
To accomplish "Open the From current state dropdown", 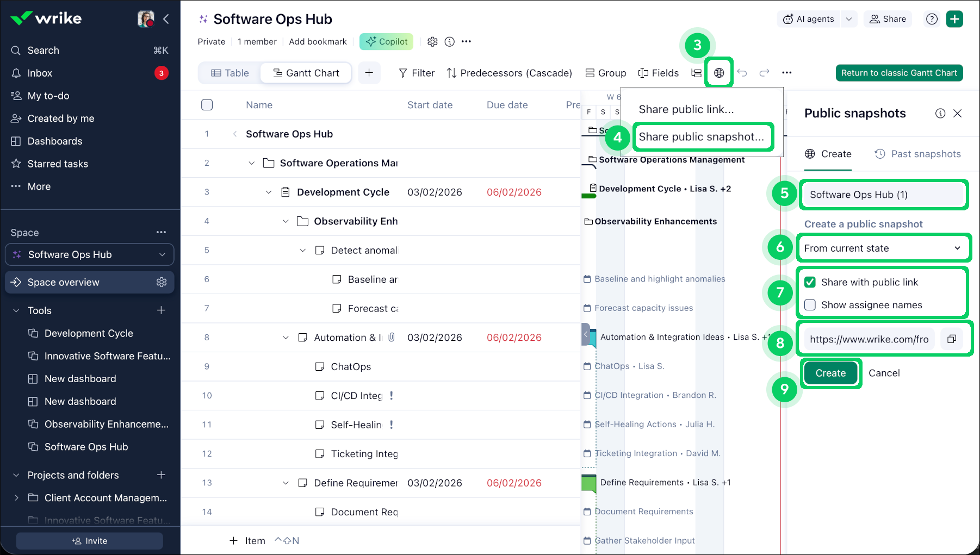I will [883, 248].
